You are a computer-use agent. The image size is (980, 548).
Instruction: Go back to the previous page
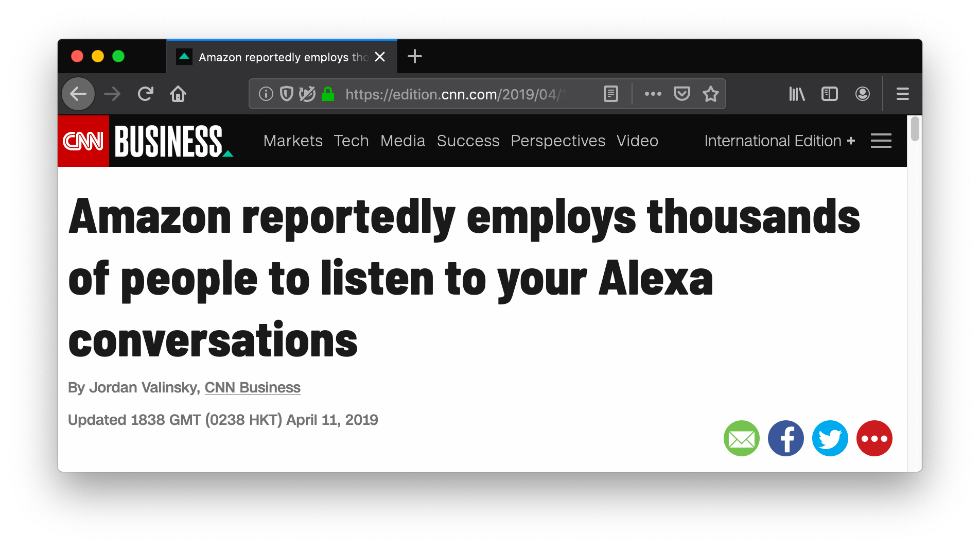coord(78,94)
